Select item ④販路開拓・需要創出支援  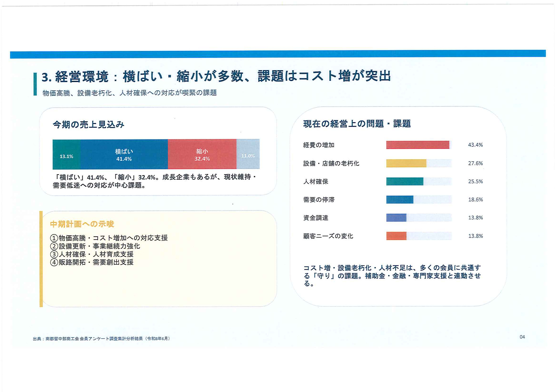pos(92,262)
